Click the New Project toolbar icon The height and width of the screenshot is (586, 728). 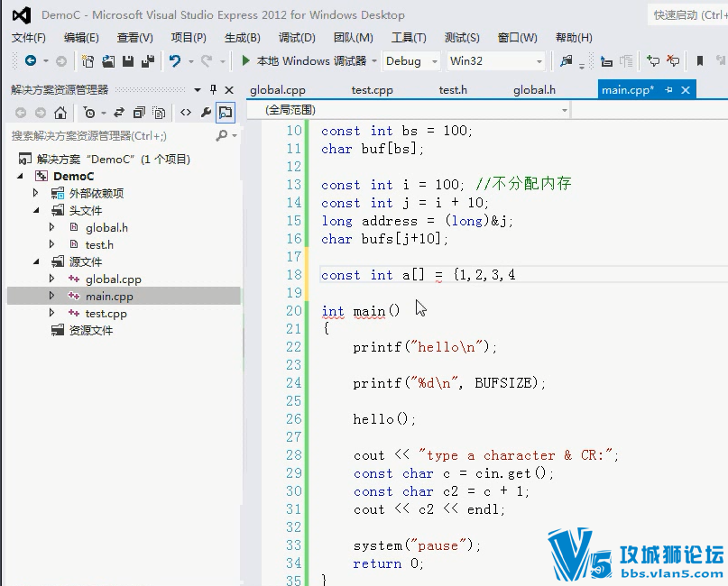[88, 60]
